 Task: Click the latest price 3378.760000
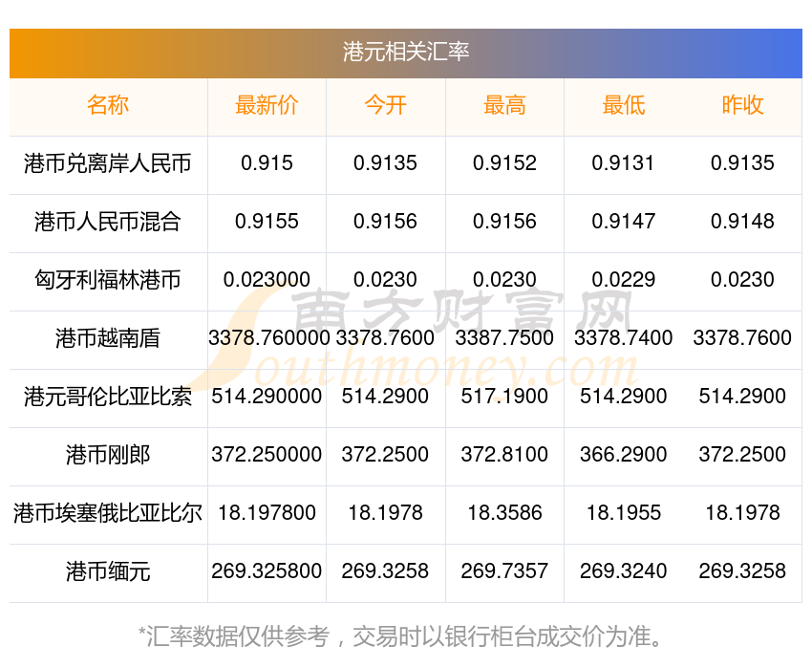pyautogui.click(x=268, y=338)
